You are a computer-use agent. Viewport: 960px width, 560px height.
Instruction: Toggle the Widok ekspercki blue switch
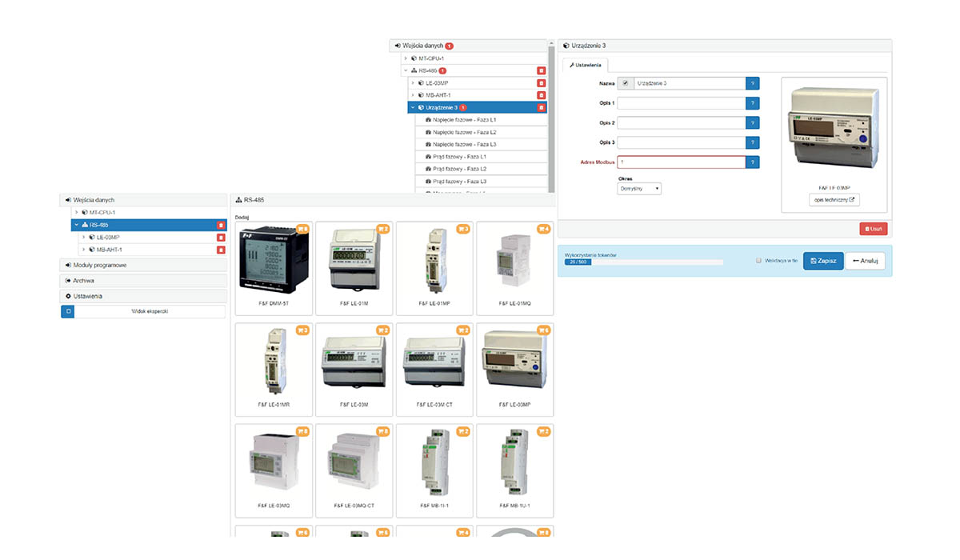(x=68, y=311)
